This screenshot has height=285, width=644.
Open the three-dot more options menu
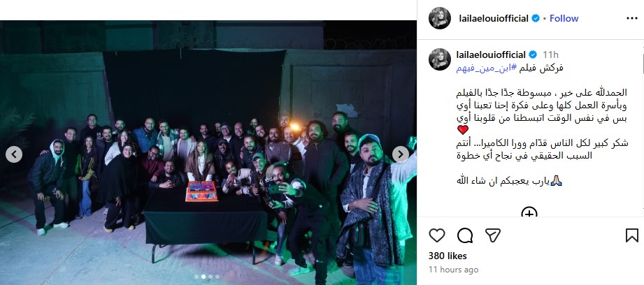click(x=631, y=18)
